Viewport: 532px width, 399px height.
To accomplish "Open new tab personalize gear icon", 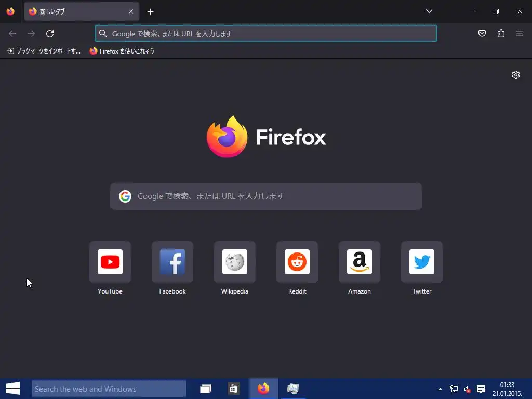I will click(x=516, y=75).
